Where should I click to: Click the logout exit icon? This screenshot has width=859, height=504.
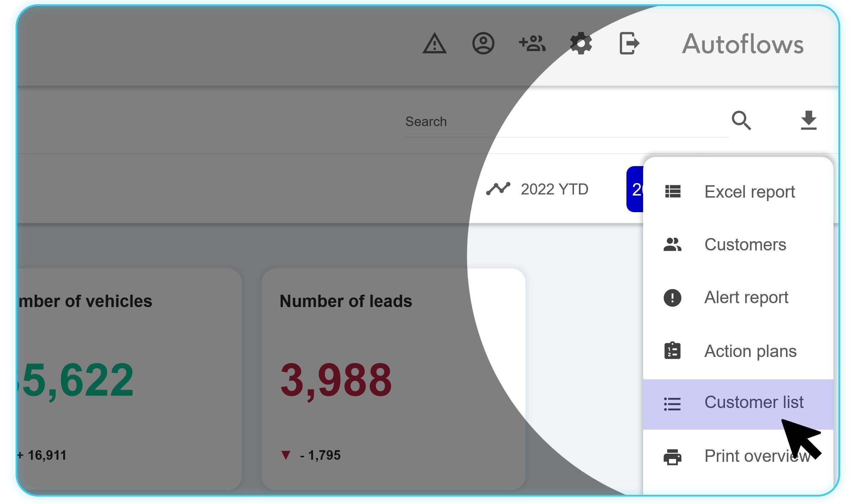click(x=629, y=43)
